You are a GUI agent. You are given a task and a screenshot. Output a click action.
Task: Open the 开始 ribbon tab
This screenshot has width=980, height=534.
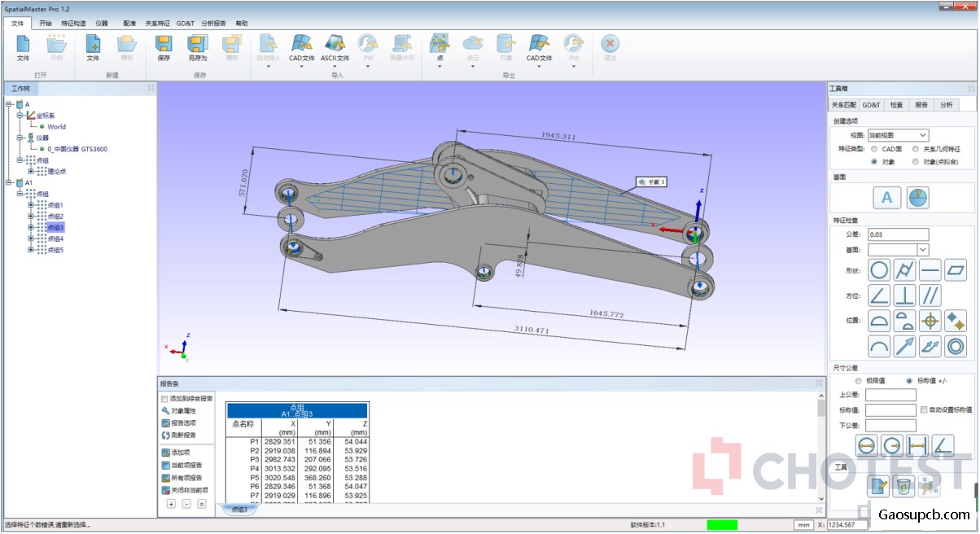[x=46, y=24]
